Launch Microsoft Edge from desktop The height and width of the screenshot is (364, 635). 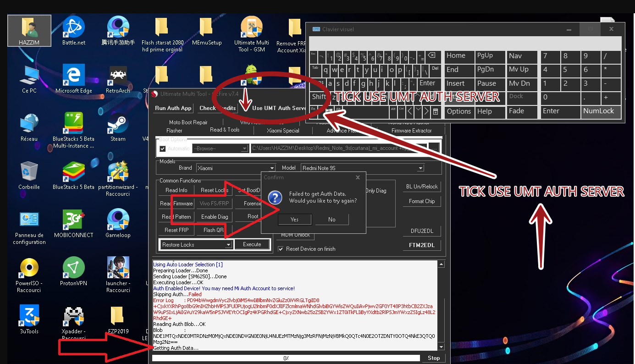tap(74, 79)
